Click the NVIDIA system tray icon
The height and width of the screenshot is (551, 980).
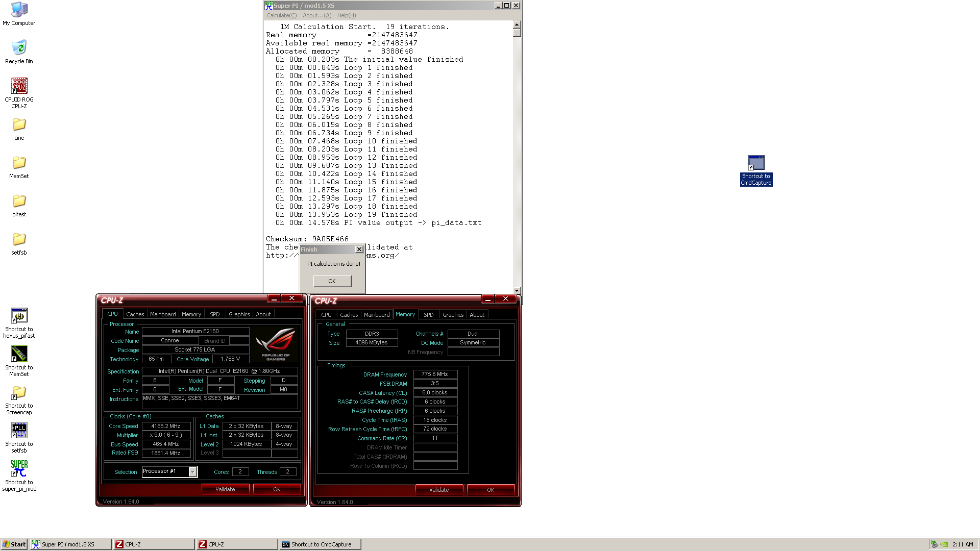944,544
